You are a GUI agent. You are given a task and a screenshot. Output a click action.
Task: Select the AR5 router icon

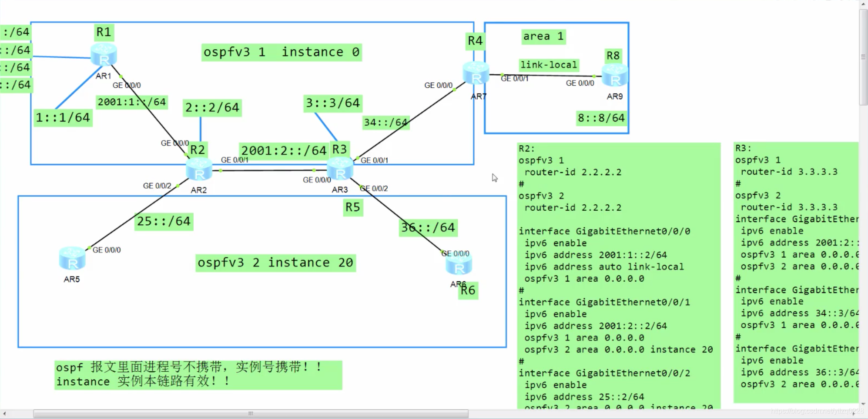pos(72,258)
